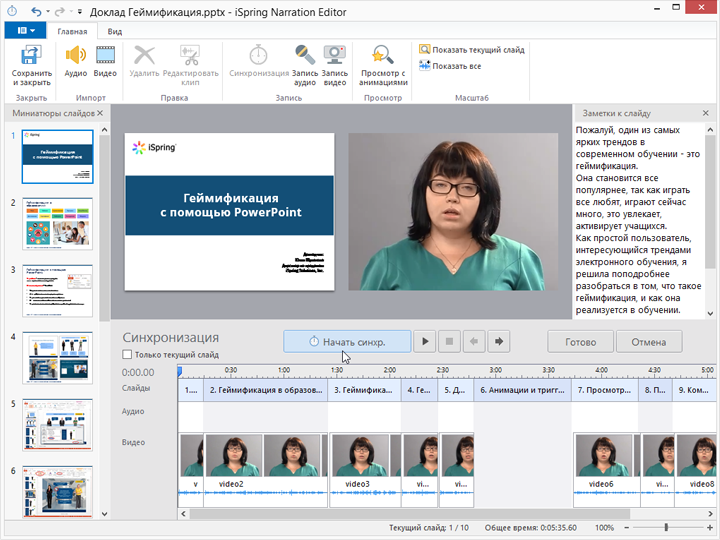Close the Заметки к слайду panel
This screenshot has width=720, height=540.
[706, 113]
